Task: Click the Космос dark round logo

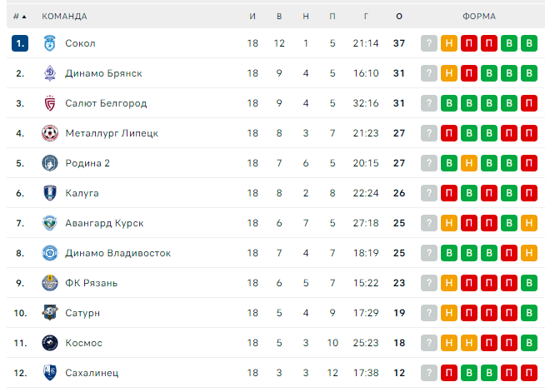Action: click(50, 343)
